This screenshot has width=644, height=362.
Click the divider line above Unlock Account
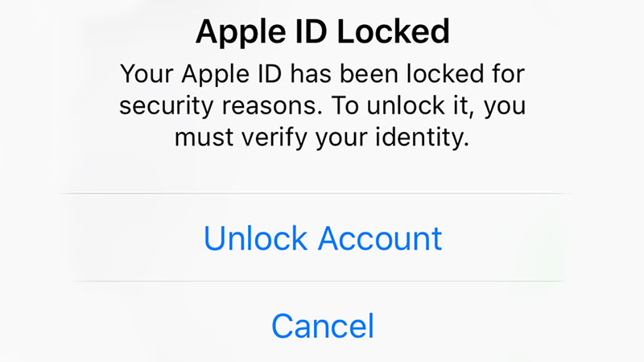tap(322, 194)
